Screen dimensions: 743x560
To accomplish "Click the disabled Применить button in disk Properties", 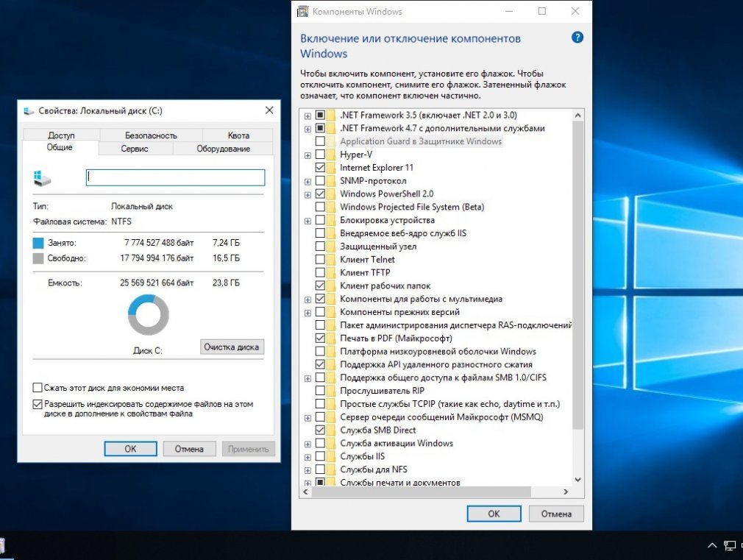I will pyautogui.click(x=249, y=449).
